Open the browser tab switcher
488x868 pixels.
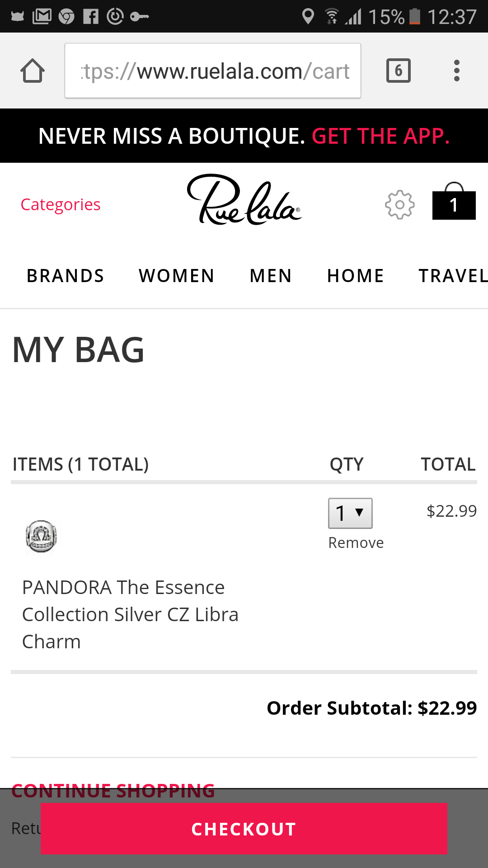pos(398,71)
